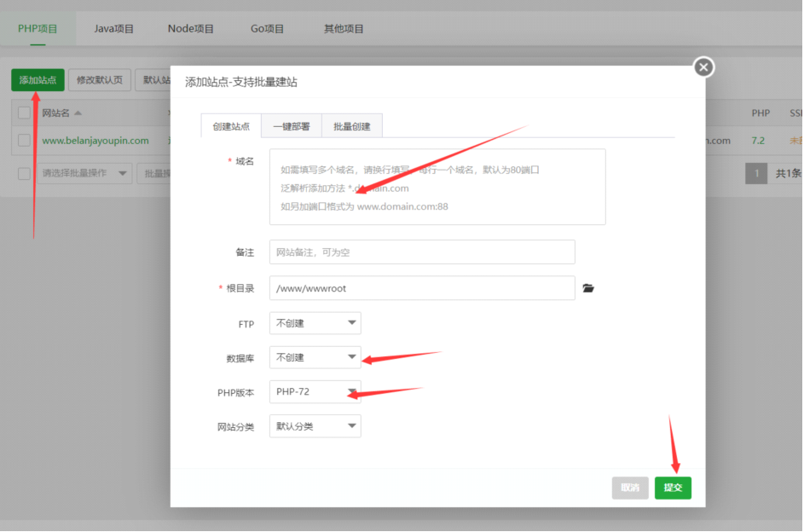Select 批量创建 tab in dialog
Image resolution: width=804 pixels, height=532 pixels.
click(x=352, y=126)
